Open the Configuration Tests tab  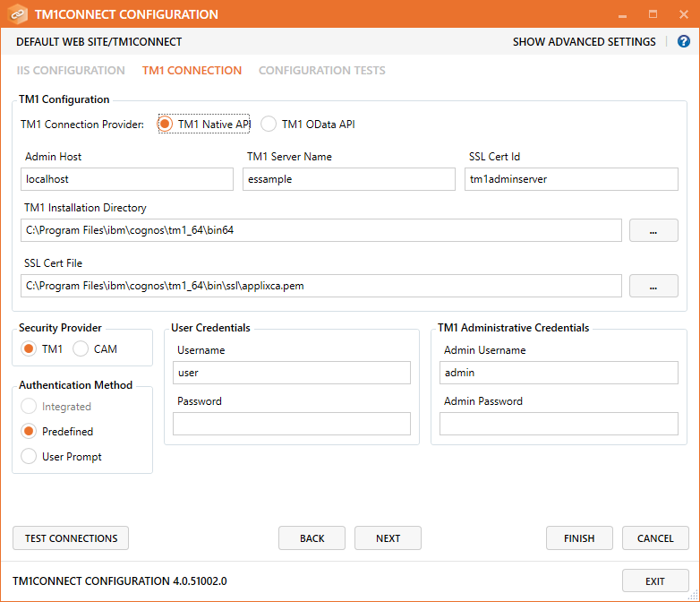(322, 71)
